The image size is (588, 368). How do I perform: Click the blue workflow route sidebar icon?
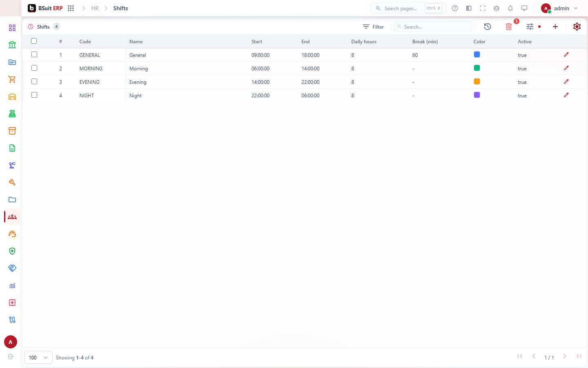[12, 320]
